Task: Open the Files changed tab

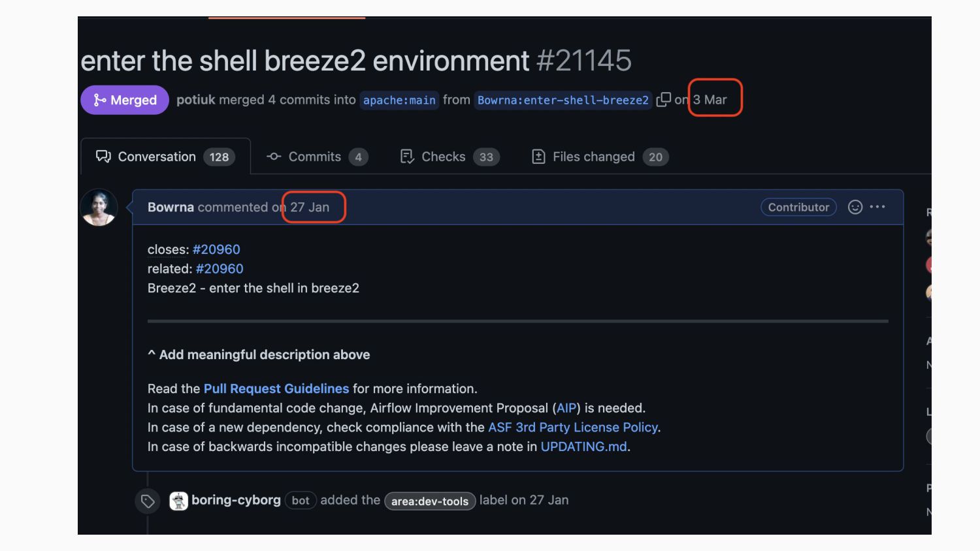Action: (593, 157)
